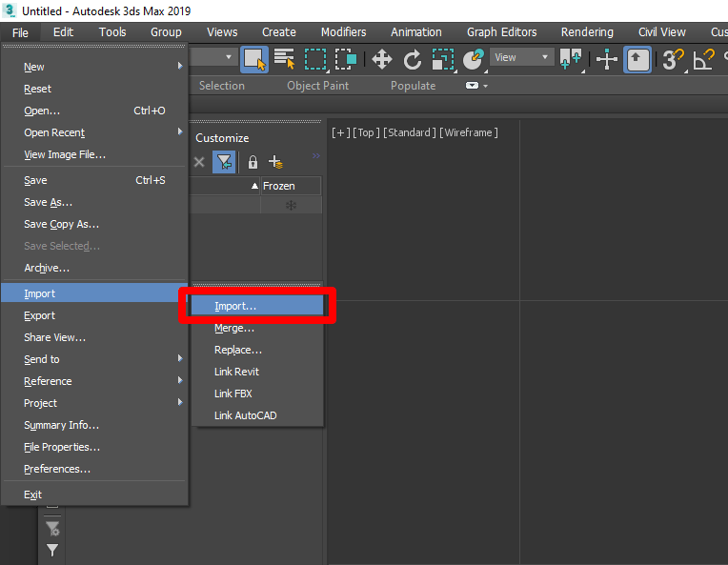
Task: Choose Archive... from File menu
Action: pyautogui.click(x=94, y=268)
